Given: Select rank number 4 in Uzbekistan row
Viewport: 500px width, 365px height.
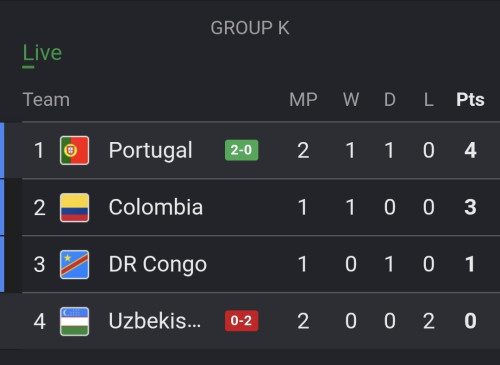Looking at the screenshot, I should pos(39,321).
